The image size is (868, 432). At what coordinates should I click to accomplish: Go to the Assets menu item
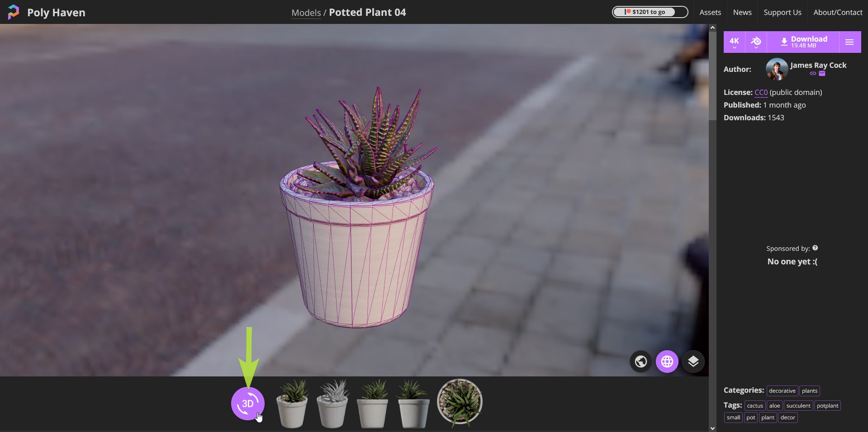tap(710, 12)
